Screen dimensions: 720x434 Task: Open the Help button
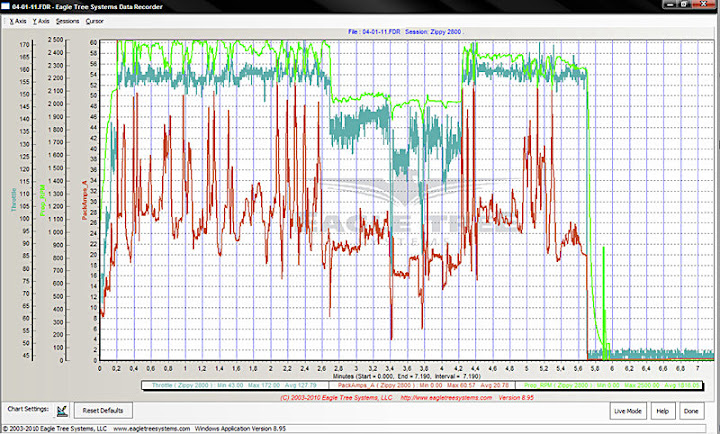(663, 411)
